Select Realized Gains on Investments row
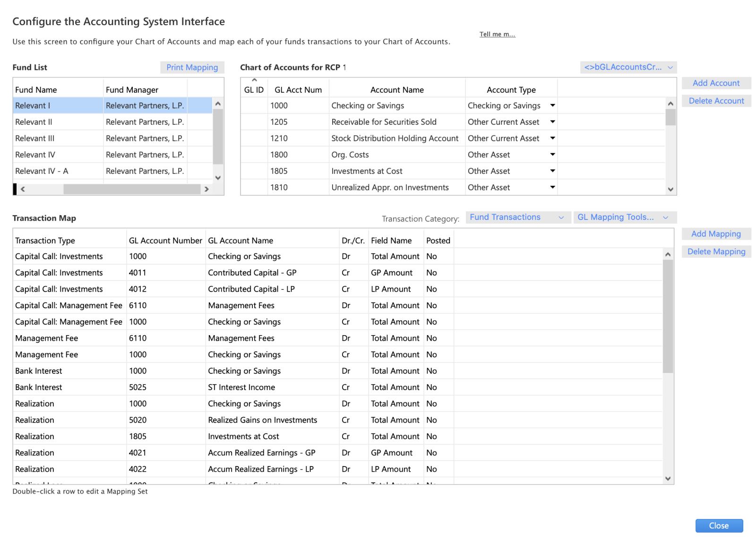Viewport: 756px width, 537px height. [x=337, y=420]
